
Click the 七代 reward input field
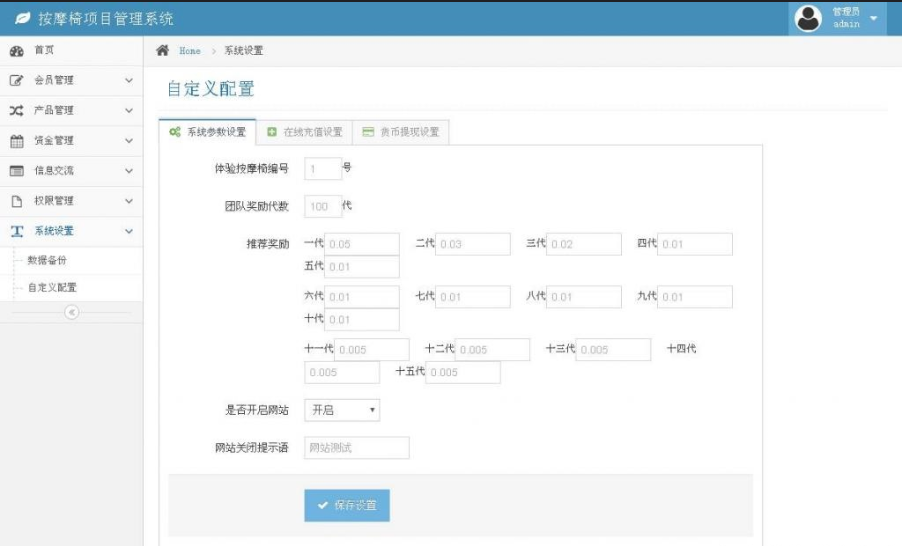473,296
